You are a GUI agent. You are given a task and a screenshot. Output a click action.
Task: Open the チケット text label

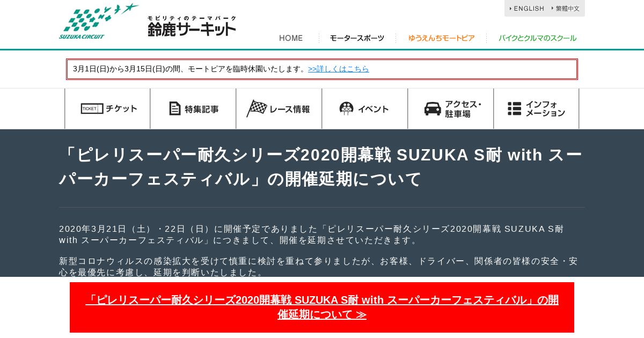click(x=121, y=108)
